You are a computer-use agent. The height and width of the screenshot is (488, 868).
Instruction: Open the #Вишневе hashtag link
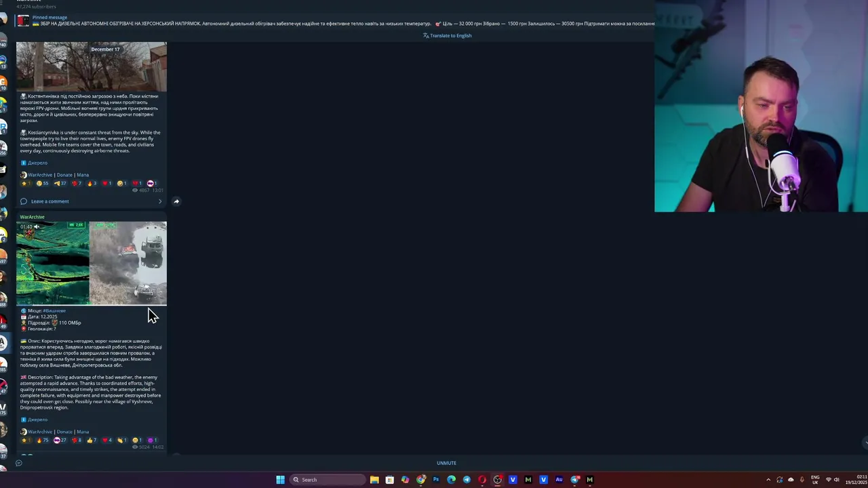click(54, 310)
